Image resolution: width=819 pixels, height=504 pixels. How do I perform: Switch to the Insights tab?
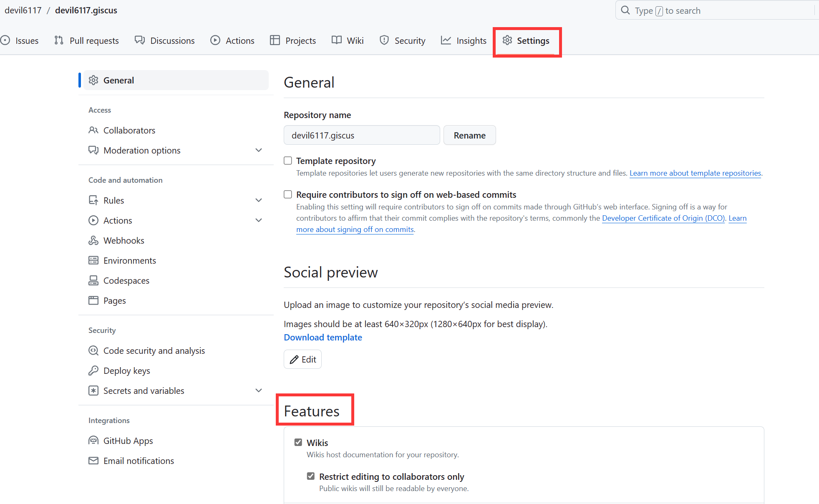(464, 40)
